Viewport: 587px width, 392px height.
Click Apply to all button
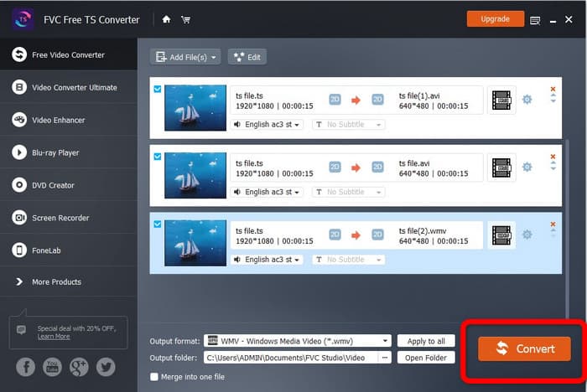point(426,341)
